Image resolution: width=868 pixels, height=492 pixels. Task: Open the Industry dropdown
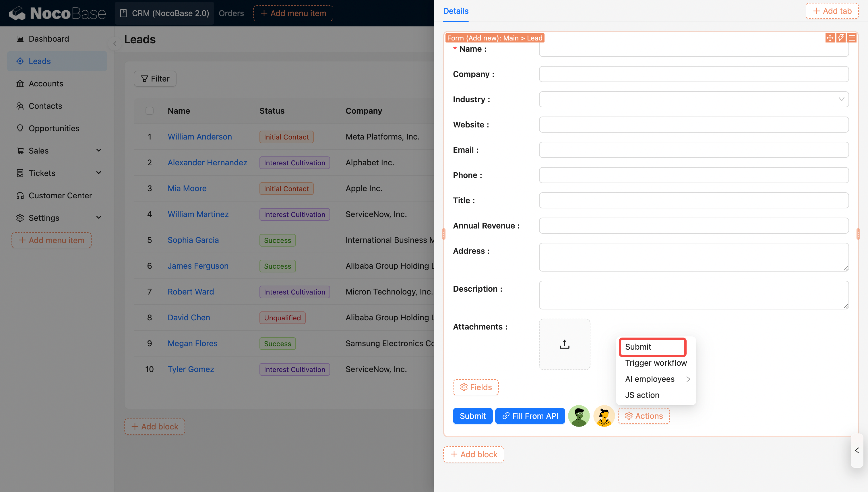[x=693, y=99]
